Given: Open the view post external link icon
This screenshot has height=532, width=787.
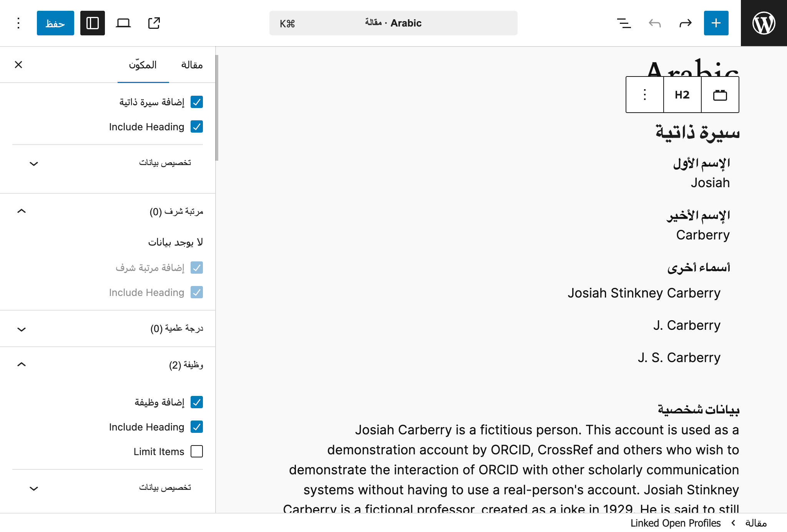Looking at the screenshot, I should pyautogui.click(x=154, y=23).
